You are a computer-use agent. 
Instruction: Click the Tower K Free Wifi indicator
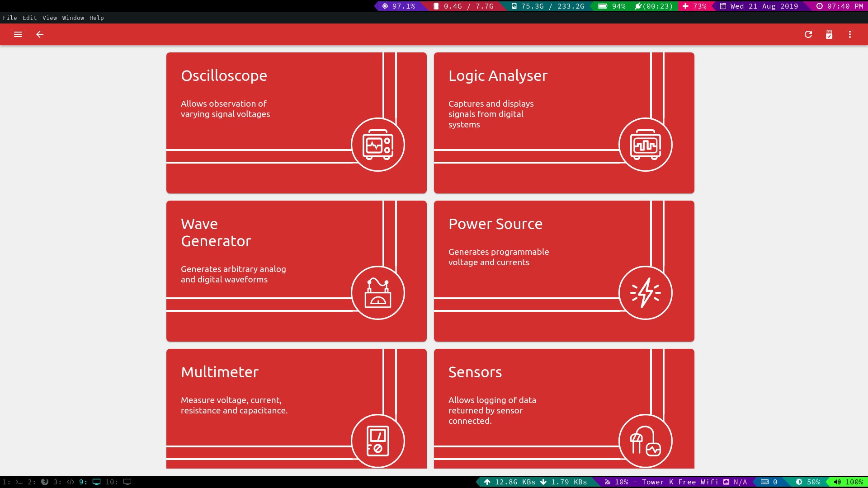click(661, 482)
